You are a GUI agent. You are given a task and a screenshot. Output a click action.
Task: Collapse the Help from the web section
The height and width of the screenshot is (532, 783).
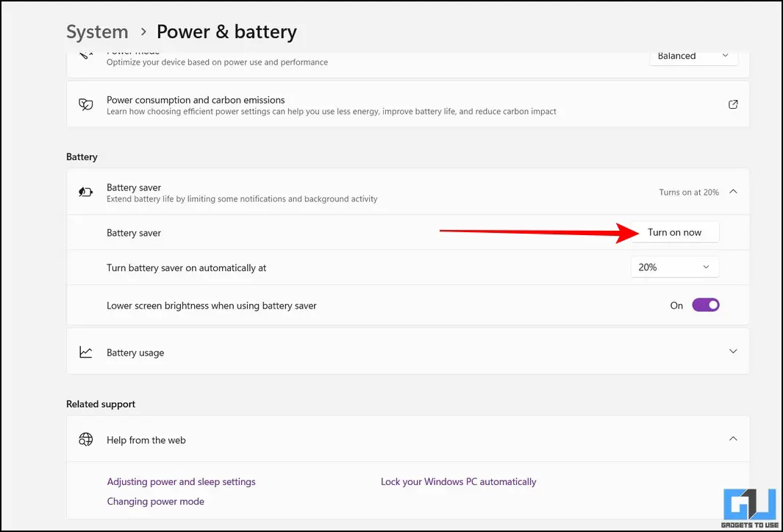[733, 439]
